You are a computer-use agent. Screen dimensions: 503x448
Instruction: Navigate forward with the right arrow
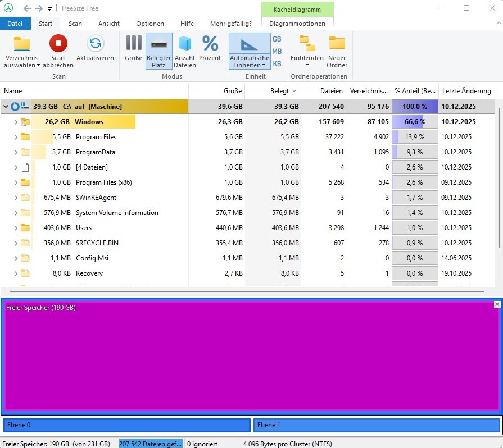point(39,8)
